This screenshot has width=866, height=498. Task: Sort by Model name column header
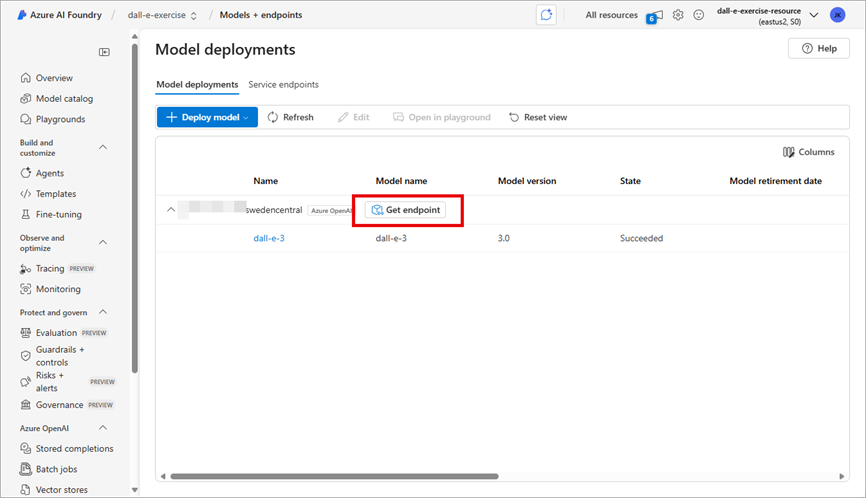pos(402,181)
